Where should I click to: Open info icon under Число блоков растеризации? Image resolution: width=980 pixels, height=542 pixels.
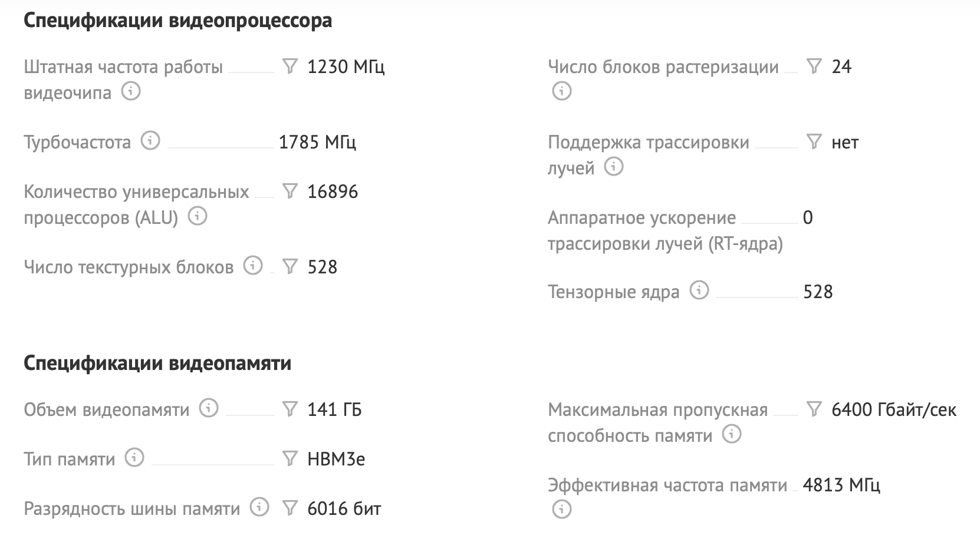point(561,91)
